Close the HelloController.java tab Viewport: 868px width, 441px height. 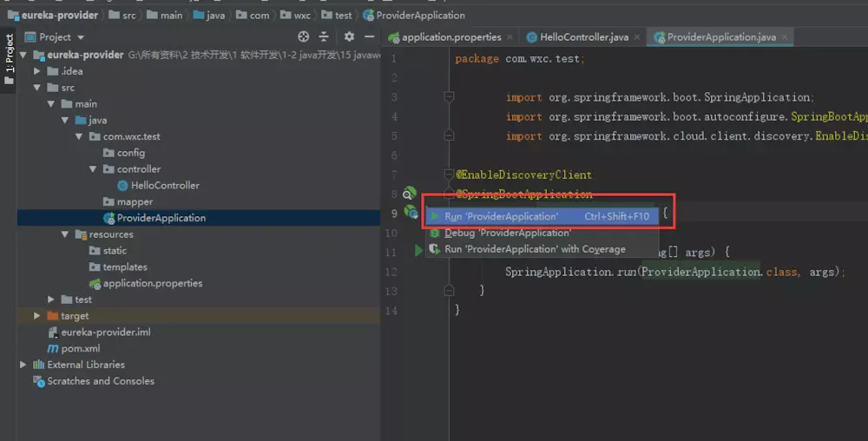tap(637, 37)
